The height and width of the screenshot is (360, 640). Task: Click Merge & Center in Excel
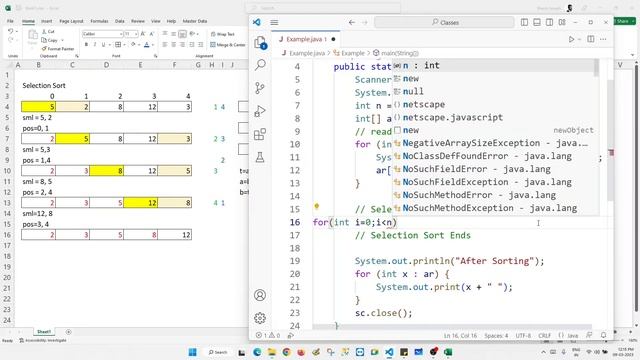click(228, 44)
